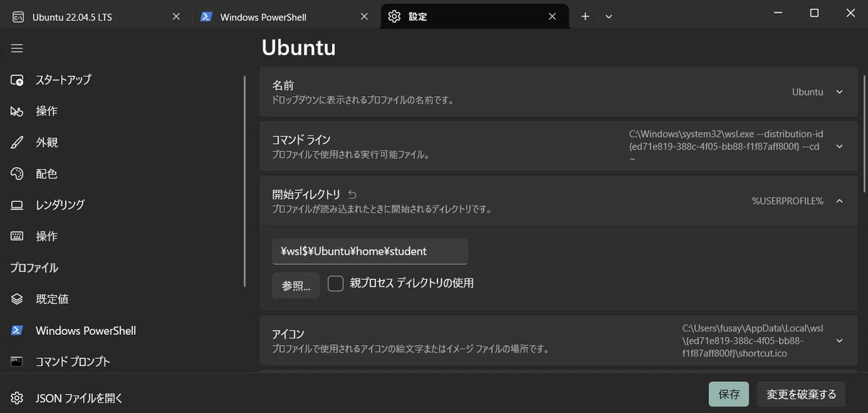Enable 親プロセス ディレクトリの使用 checkbox
The width and height of the screenshot is (868, 413).
[336, 284]
